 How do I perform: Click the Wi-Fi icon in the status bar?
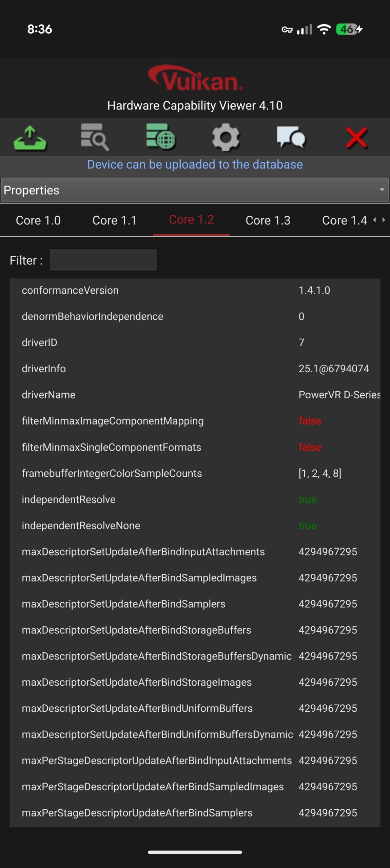[324, 29]
